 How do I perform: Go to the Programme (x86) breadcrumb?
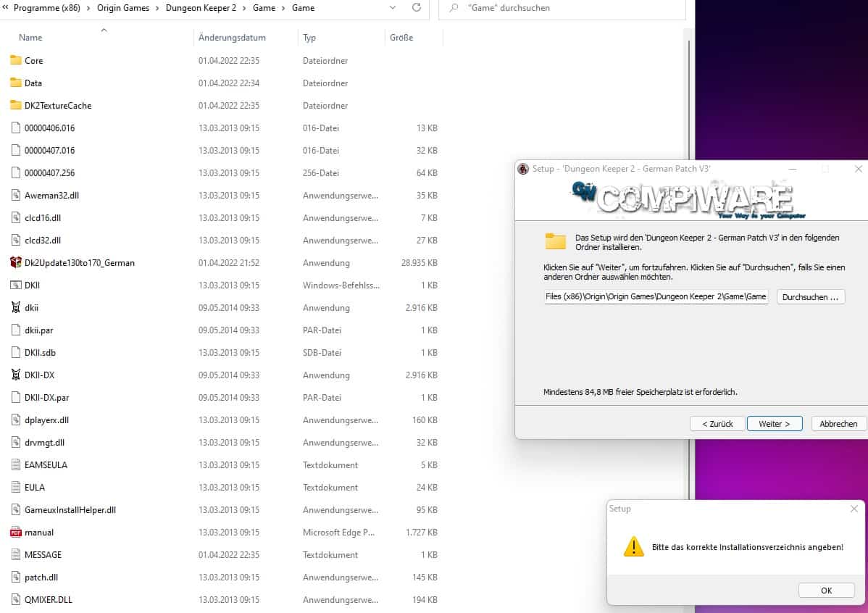47,8
